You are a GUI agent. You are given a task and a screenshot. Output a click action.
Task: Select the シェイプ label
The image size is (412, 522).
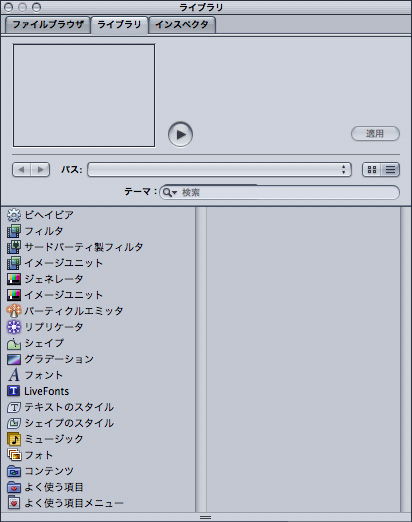point(44,343)
